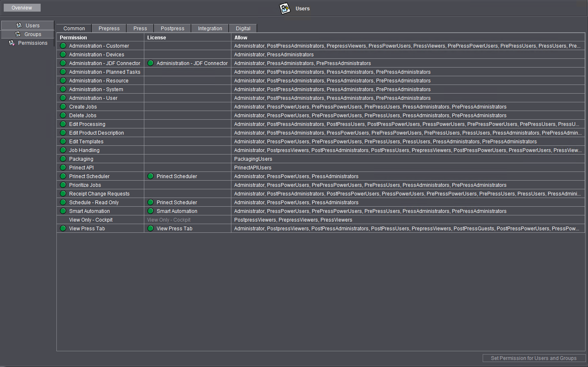Switch to the Common tab
Screen dimensions: 588x367
point(74,29)
